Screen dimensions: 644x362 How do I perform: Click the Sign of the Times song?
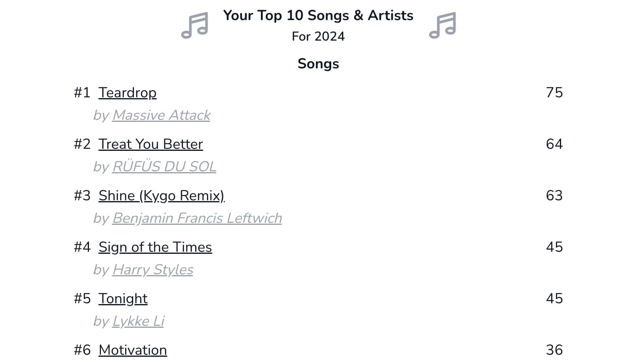point(155,247)
